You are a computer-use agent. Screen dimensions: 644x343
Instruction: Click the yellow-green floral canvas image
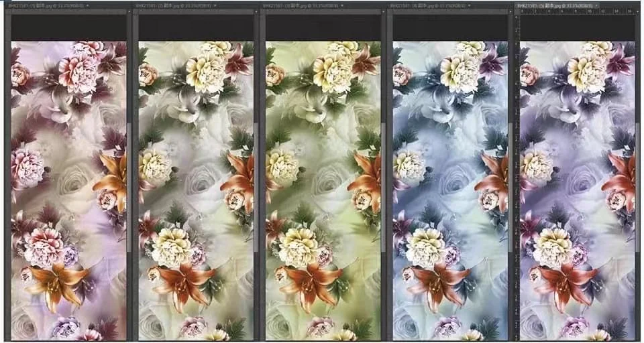click(323, 190)
